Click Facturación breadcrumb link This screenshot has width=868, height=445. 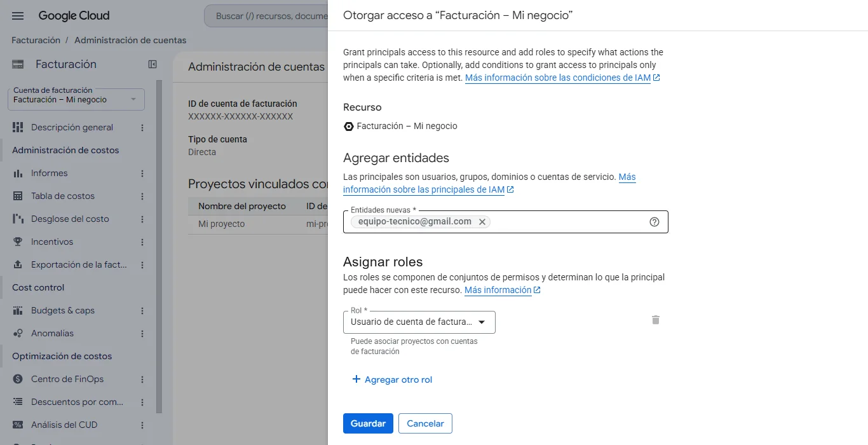pos(36,40)
